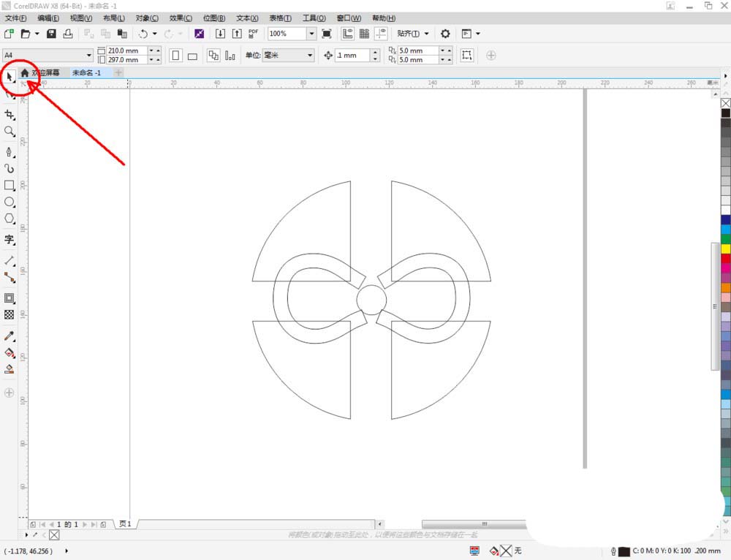Select the Artistic Media tool
The width and height of the screenshot is (731, 560).
[x=10, y=168]
